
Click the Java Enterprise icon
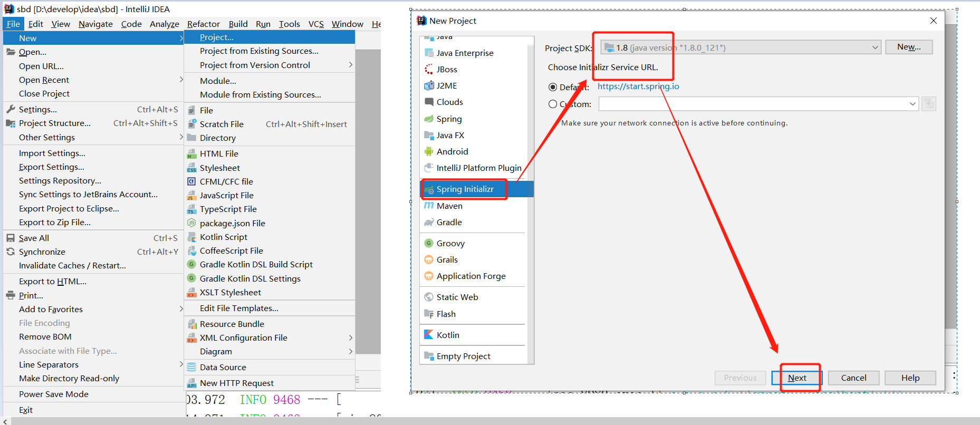pyautogui.click(x=429, y=53)
